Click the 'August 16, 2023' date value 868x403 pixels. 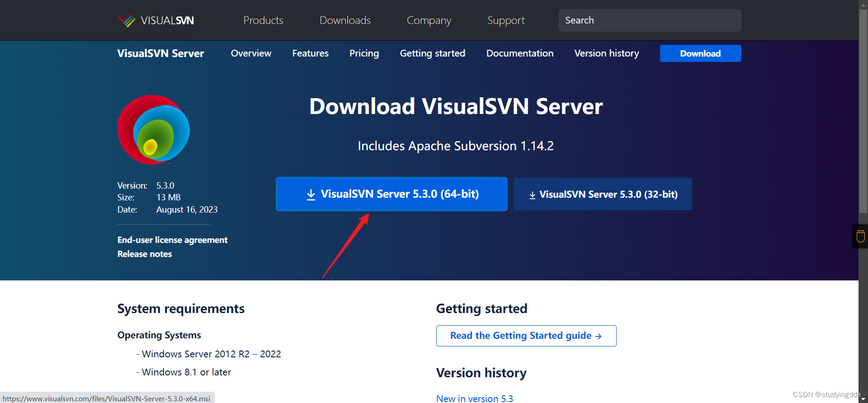click(187, 209)
